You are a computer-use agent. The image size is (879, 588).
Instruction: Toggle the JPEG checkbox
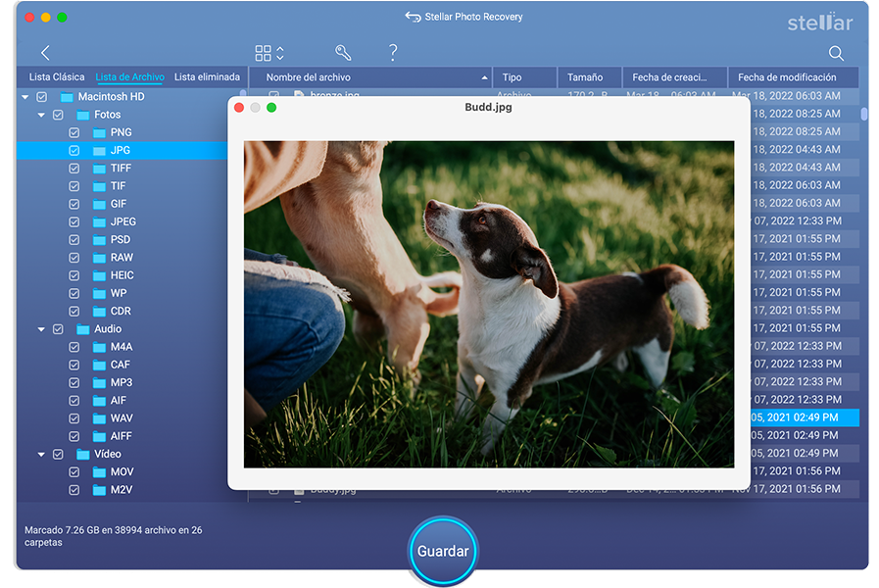74,222
